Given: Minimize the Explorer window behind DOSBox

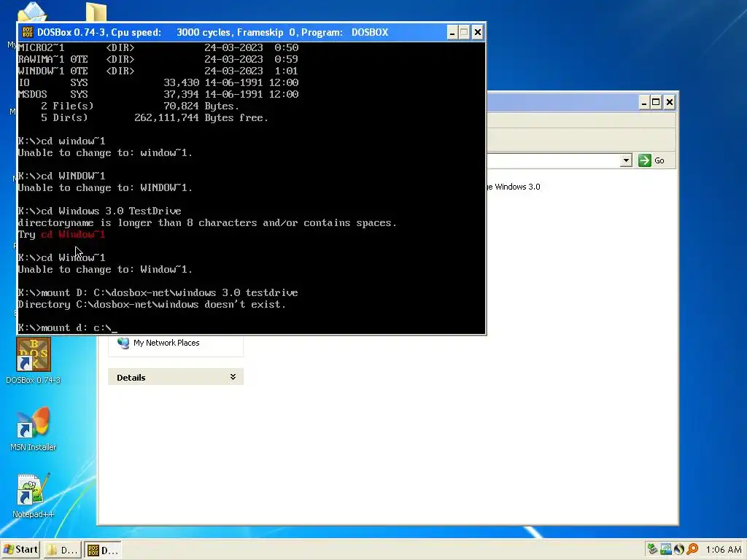Looking at the screenshot, I should coord(643,102).
